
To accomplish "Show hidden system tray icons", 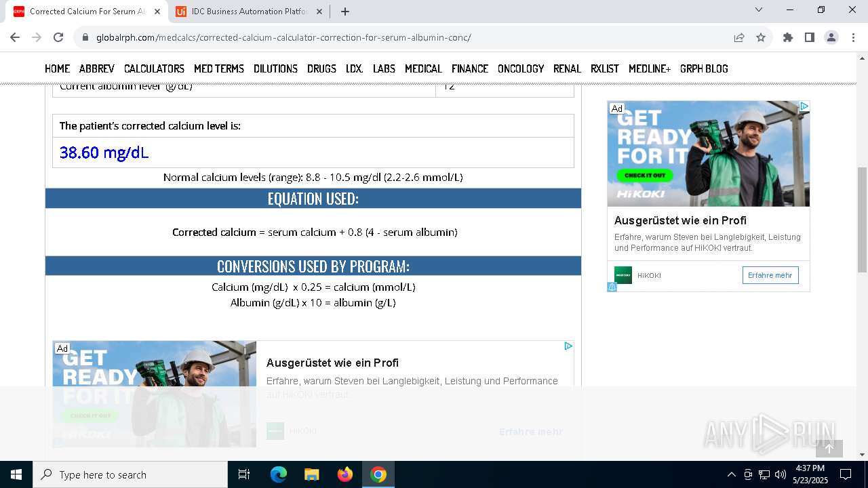I will coord(731,474).
